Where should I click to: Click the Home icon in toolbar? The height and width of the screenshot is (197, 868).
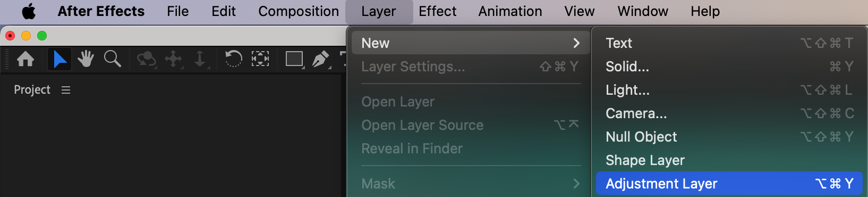pos(25,59)
